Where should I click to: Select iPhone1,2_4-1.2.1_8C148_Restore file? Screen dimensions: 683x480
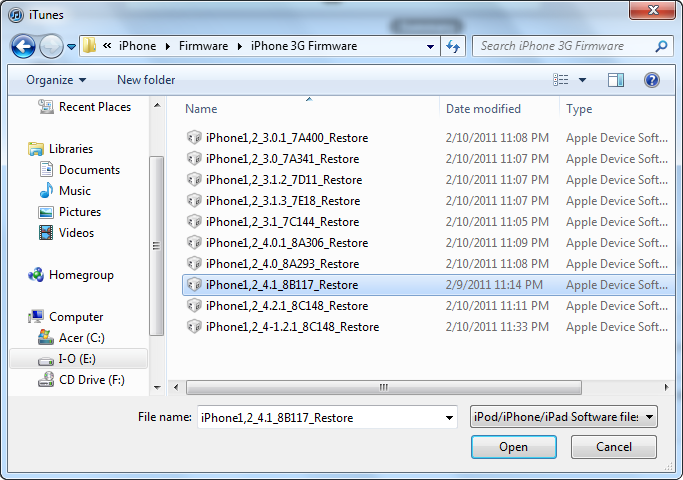point(292,327)
